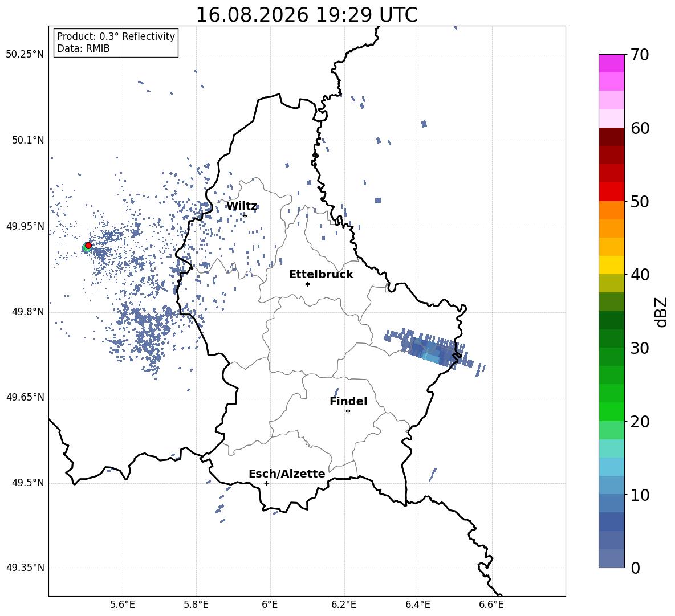Click the dBZ colorbar axis label

click(x=662, y=312)
